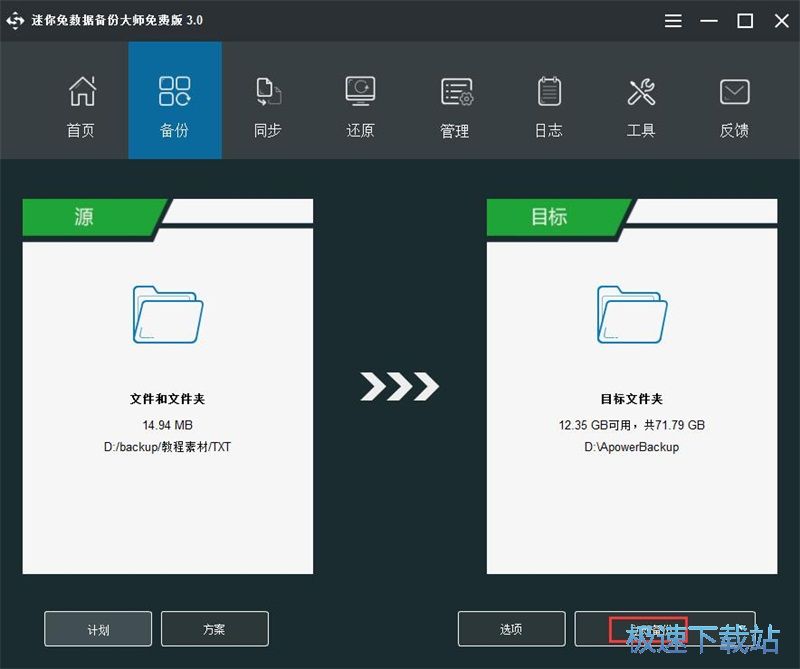Screen dimensions: 800x669
Task: Minimize the backup application window
Action: [x=709, y=21]
